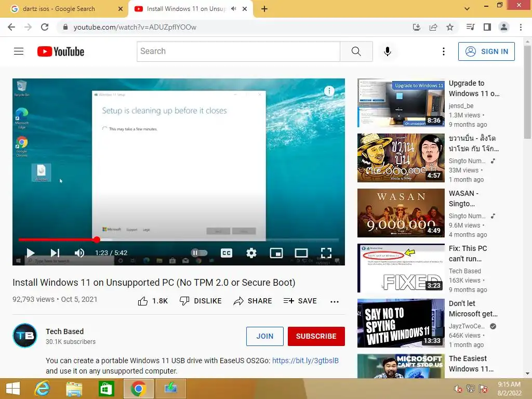Click the video info card icon
This screenshot has height=399, width=532.
click(329, 91)
